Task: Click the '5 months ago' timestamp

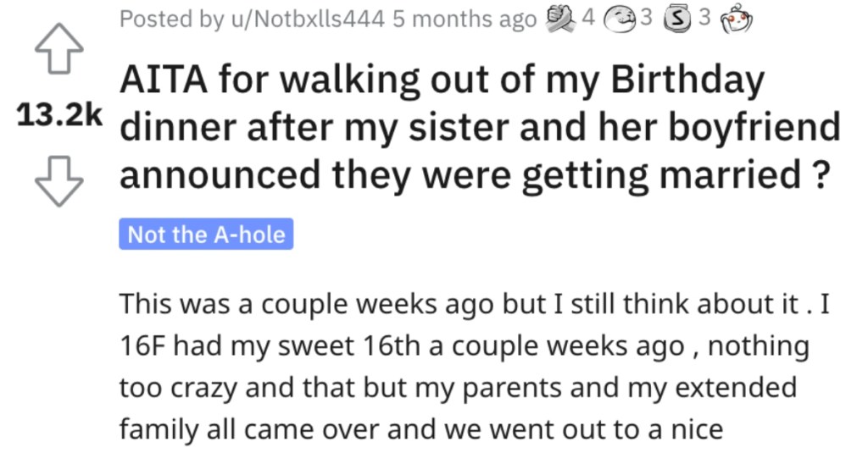Action: (x=465, y=19)
